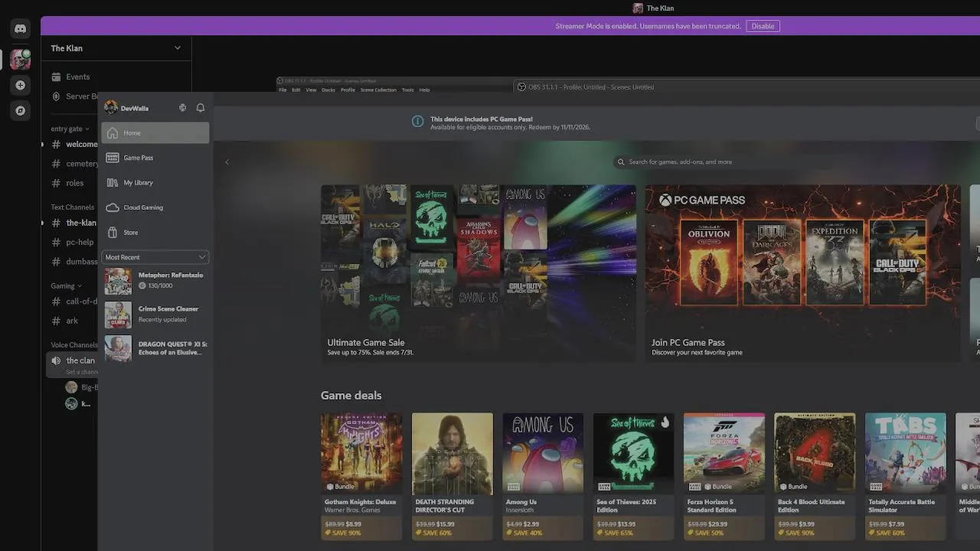Open Dragon Quest XI S recent game
This screenshot has width=980, height=551.
click(155, 348)
